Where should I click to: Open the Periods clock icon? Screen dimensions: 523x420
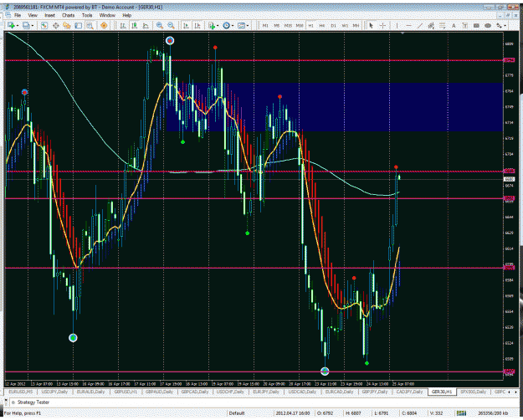226,25
